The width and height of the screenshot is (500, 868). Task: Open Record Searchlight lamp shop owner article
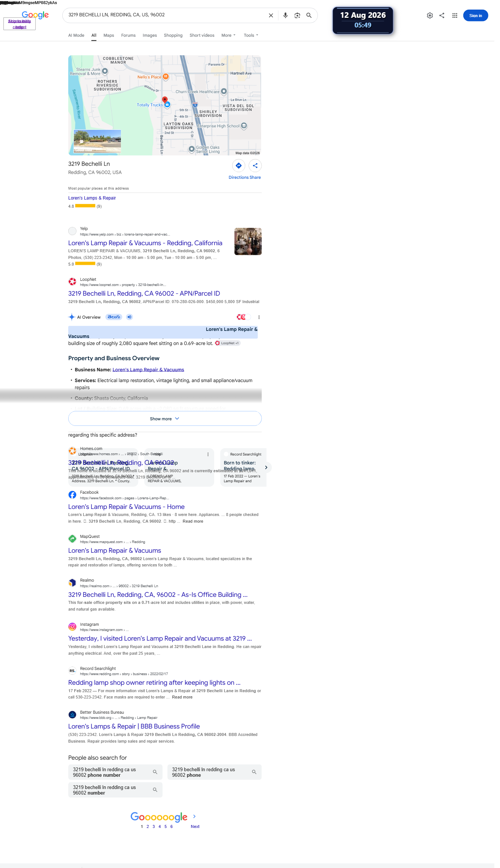pyautogui.click(x=154, y=683)
